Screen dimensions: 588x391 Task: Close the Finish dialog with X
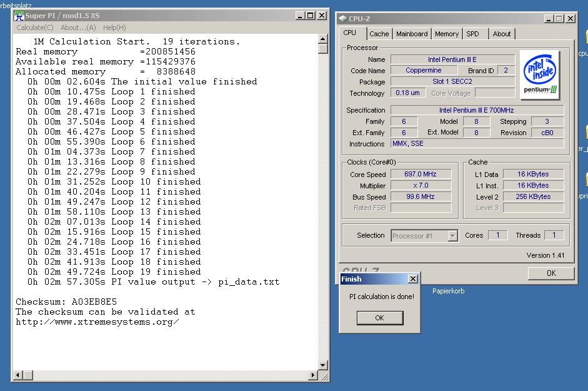click(413, 278)
